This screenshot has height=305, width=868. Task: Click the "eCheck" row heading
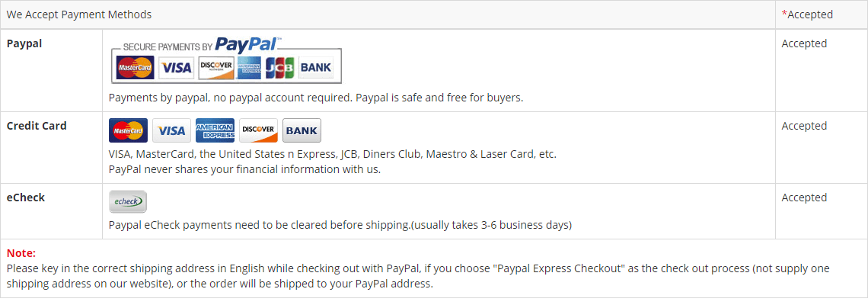(26, 197)
